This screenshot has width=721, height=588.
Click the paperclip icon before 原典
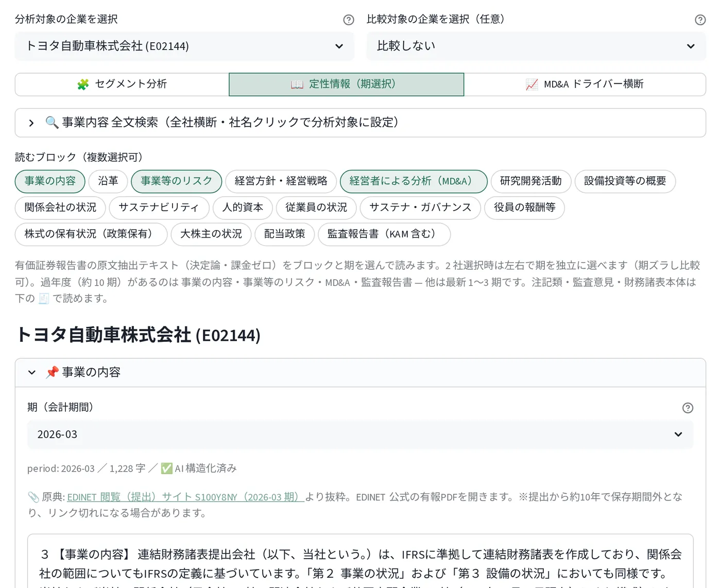tap(33, 497)
